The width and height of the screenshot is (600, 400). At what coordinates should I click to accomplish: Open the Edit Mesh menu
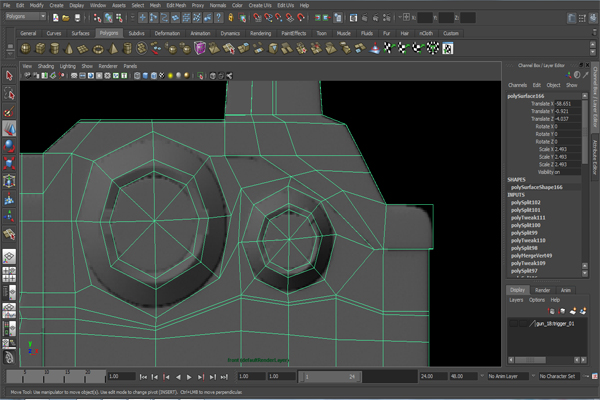tap(176, 5)
